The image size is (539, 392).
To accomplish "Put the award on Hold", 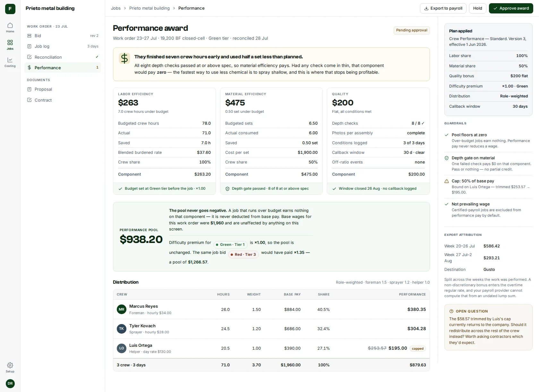I will pos(477,8).
